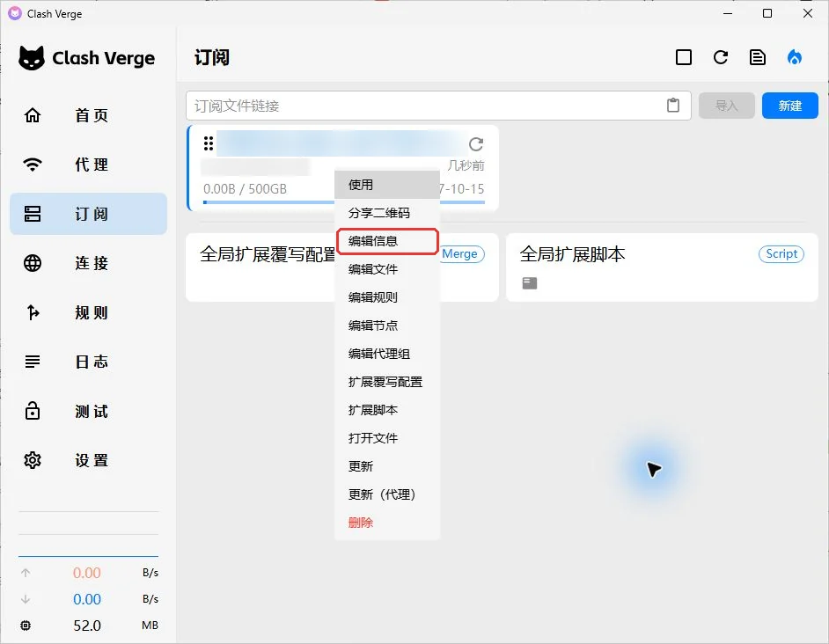Click console icon in 全局扩展脚本 card
The width and height of the screenshot is (829, 644).
(x=530, y=283)
